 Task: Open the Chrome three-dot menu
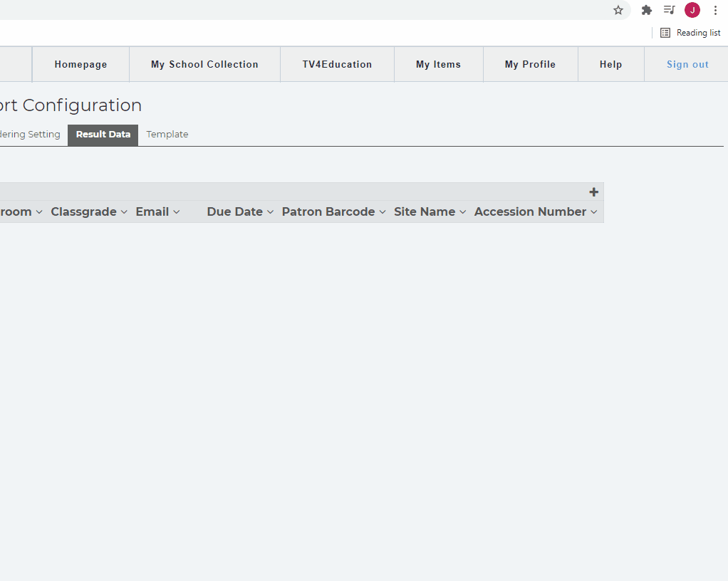point(715,10)
